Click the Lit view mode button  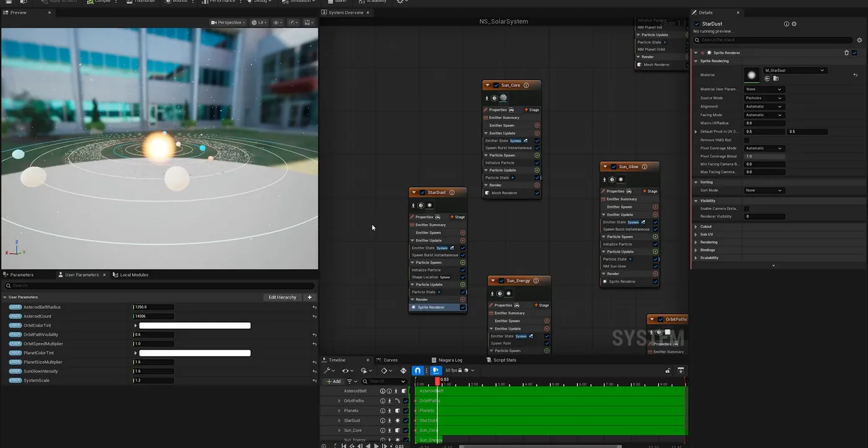point(259,22)
